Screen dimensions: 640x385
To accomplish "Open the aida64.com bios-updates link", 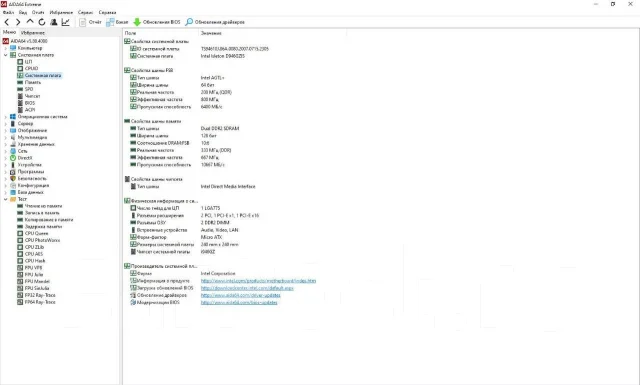I will pos(239,303).
